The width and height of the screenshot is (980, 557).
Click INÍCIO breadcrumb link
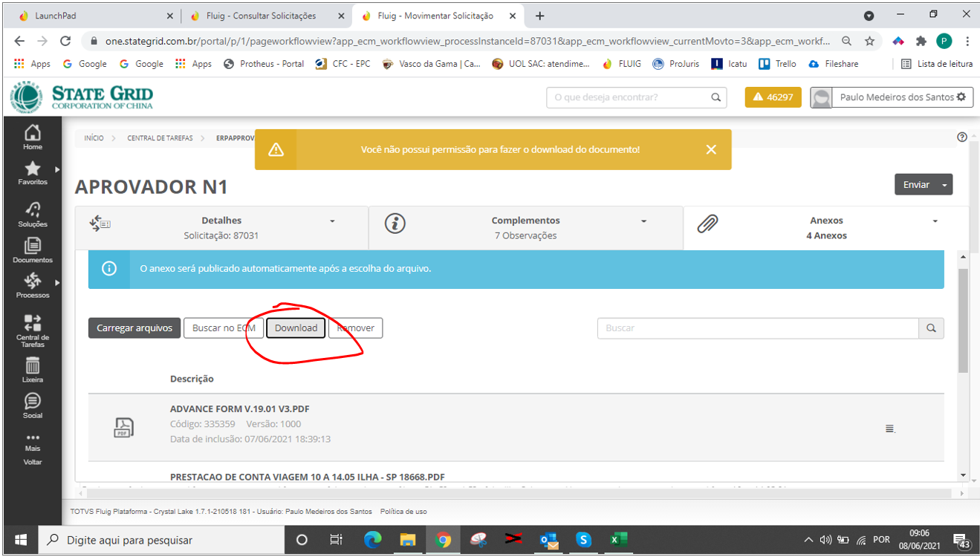(x=94, y=138)
